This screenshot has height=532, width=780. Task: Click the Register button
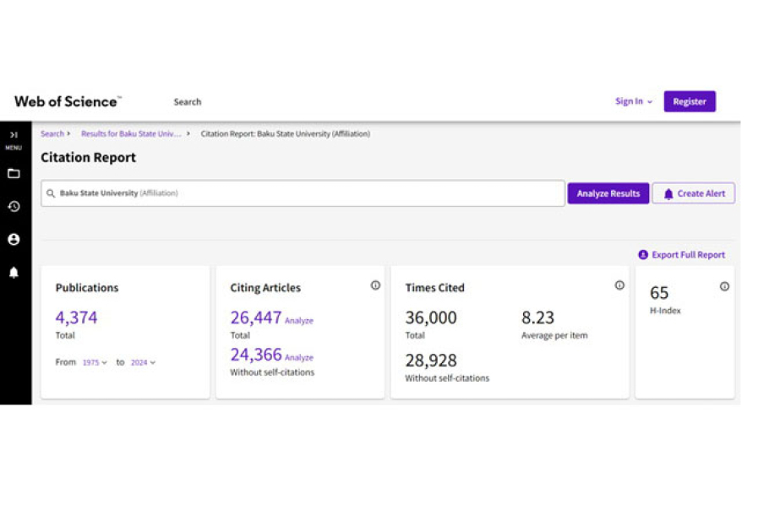coord(690,101)
